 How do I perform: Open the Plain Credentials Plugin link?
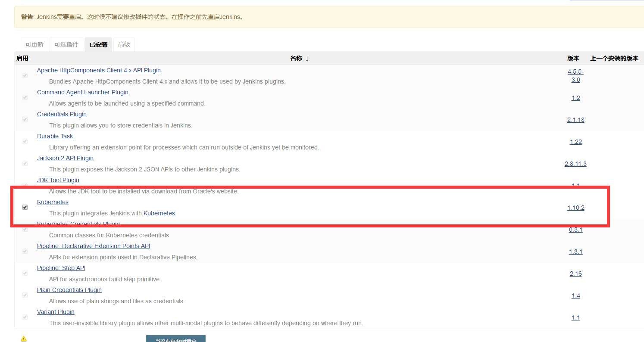pos(69,290)
